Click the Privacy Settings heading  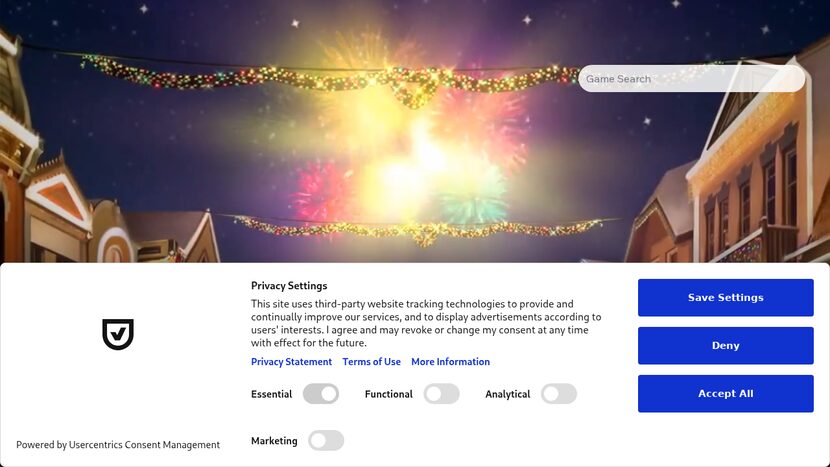(289, 285)
